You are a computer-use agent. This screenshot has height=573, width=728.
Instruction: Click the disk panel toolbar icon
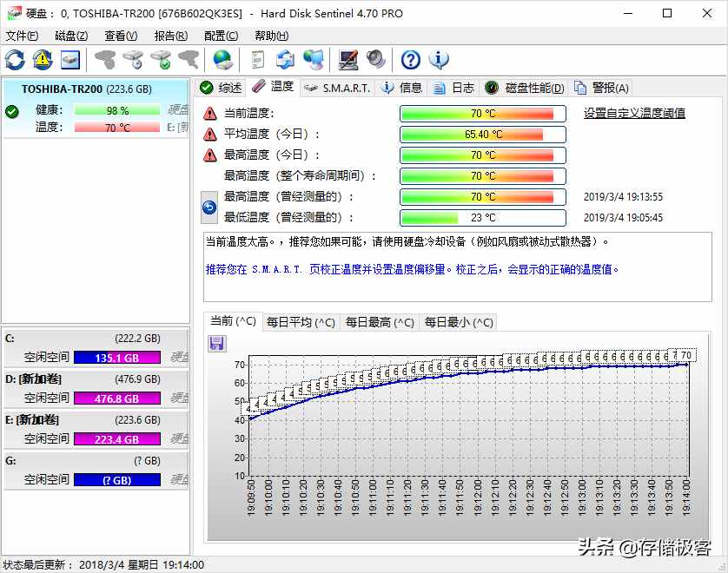tap(70, 60)
